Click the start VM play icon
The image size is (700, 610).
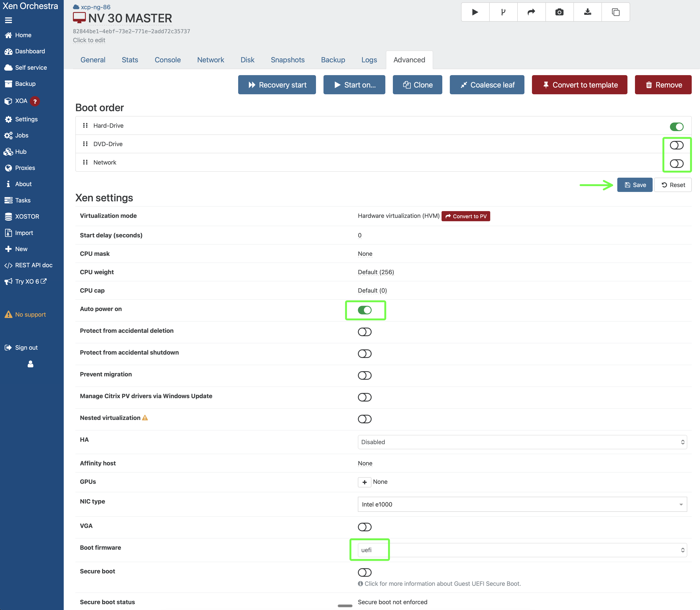475,12
